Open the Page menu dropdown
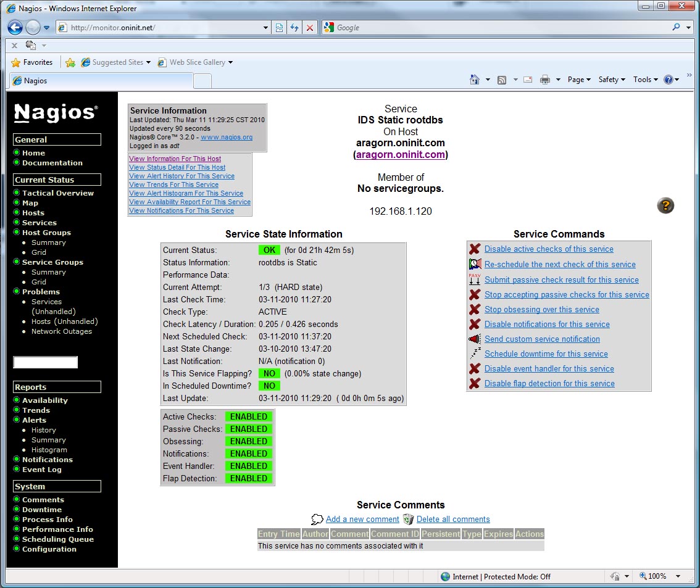700x588 pixels. (x=579, y=80)
